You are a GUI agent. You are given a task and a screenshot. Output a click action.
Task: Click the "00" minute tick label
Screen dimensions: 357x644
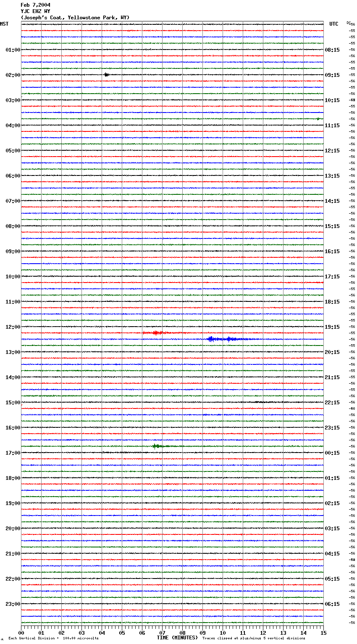click(21, 633)
